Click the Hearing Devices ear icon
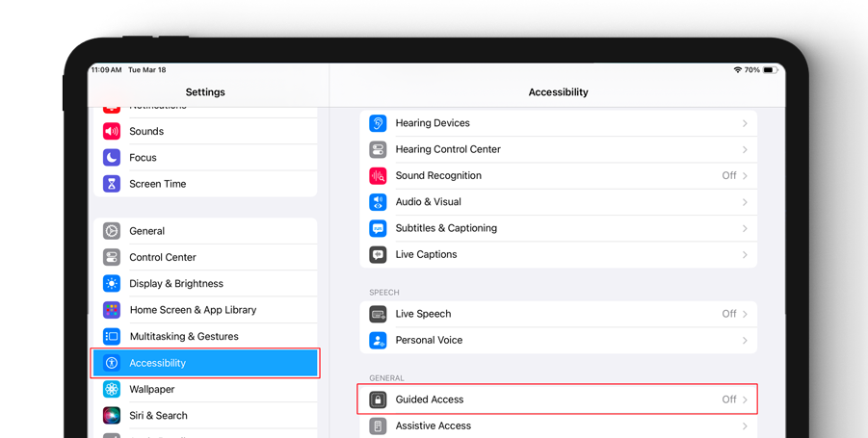This screenshot has width=868, height=438. coord(378,123)
